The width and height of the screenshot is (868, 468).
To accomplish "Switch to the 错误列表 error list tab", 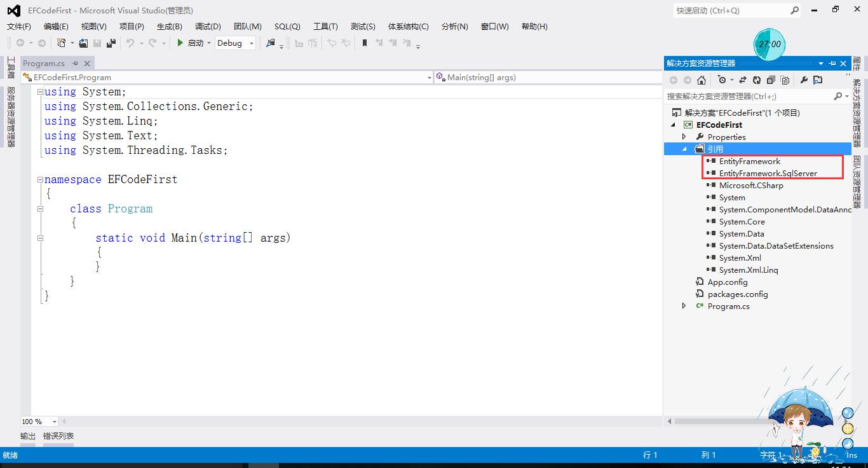I will click(x=58, y=436).
